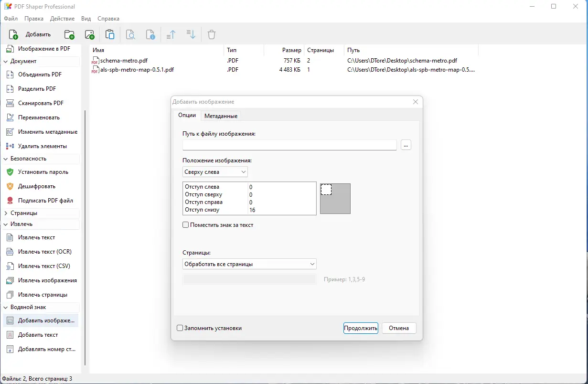Screen dimensions: 588x384
Task: Click the Извлечь текст (OCR) icon
Action: (10, 252)
